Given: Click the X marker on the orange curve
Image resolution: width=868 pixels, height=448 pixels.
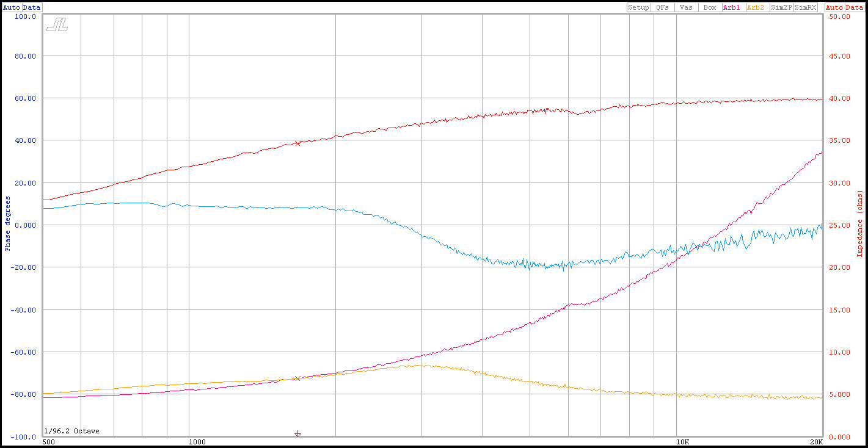Looking at the screenshot, I should (x=297, y=378).
